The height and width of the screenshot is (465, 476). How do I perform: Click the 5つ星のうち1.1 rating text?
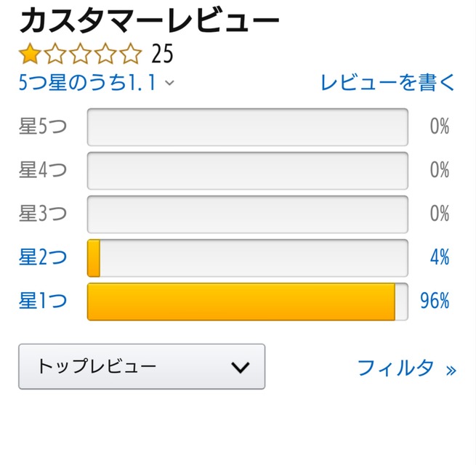tap(87, 83)
